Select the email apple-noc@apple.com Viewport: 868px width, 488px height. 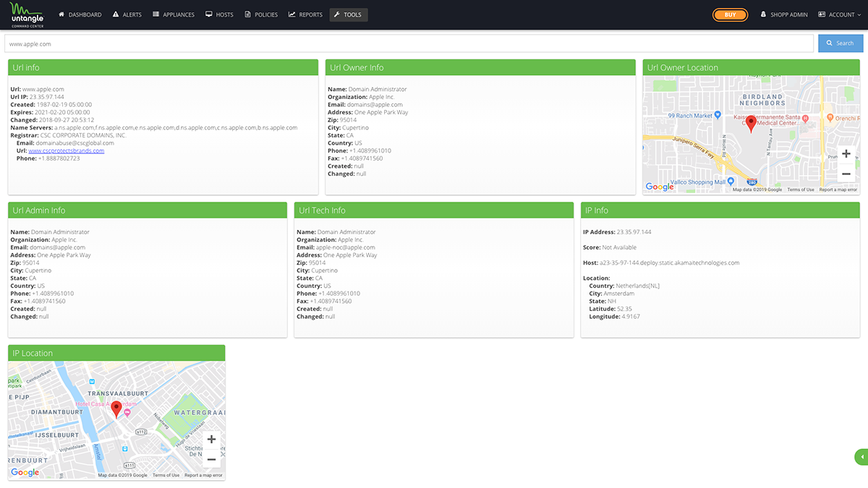[346, 247]
